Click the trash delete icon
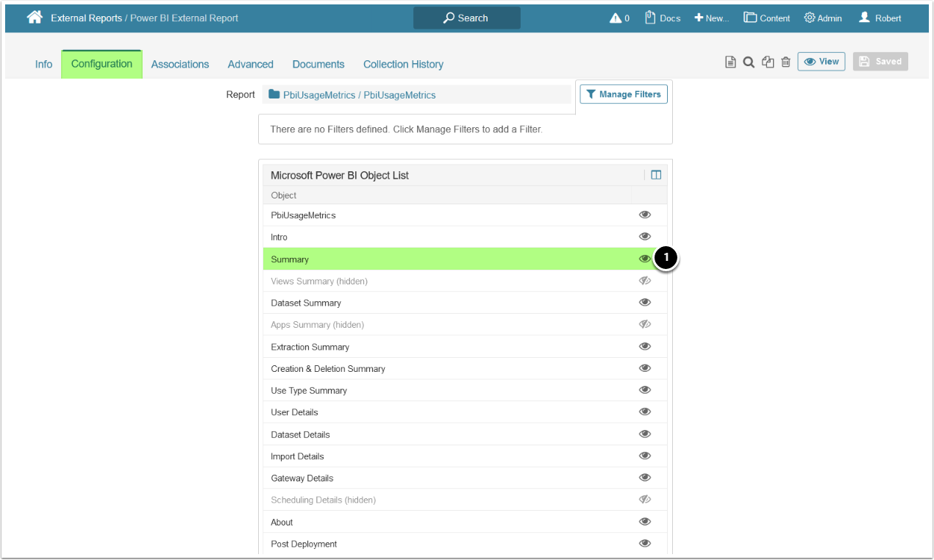Viewport: 934px width, 560px height. click(785, 62)
